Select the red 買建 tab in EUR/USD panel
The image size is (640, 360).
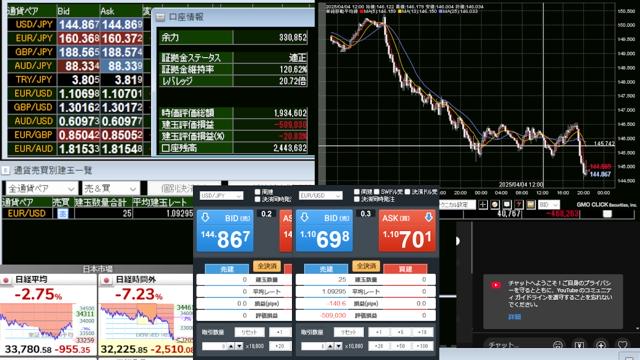coord(405,269)
